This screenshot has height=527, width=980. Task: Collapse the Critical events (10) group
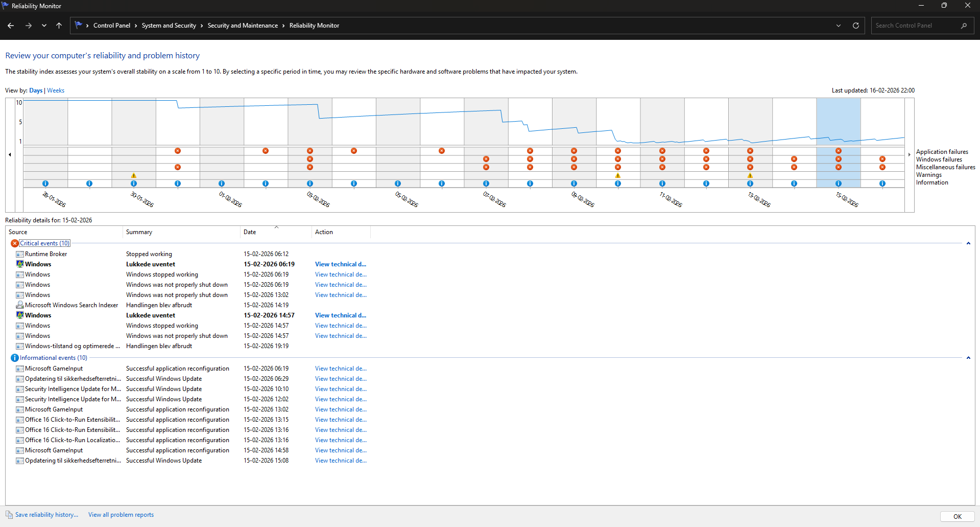click(45, 243)
